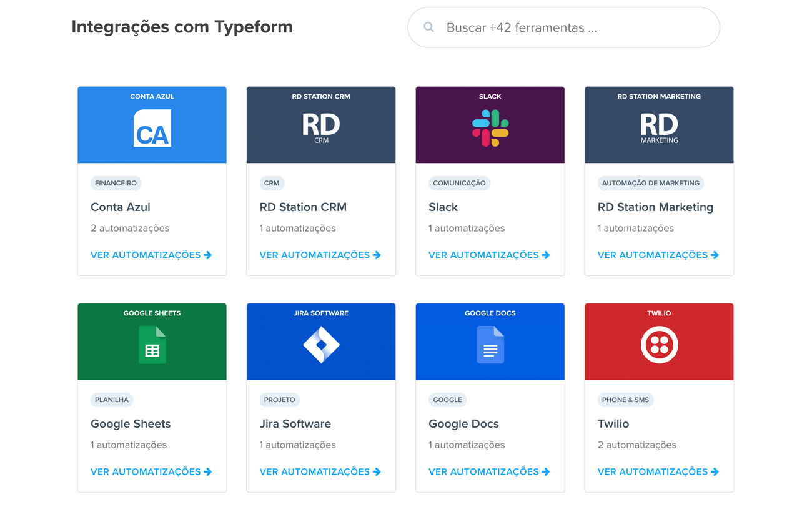Click the GOOGLE SHEETS header label on green banner
The image size is (812, 507).
[x=152, y=313]
